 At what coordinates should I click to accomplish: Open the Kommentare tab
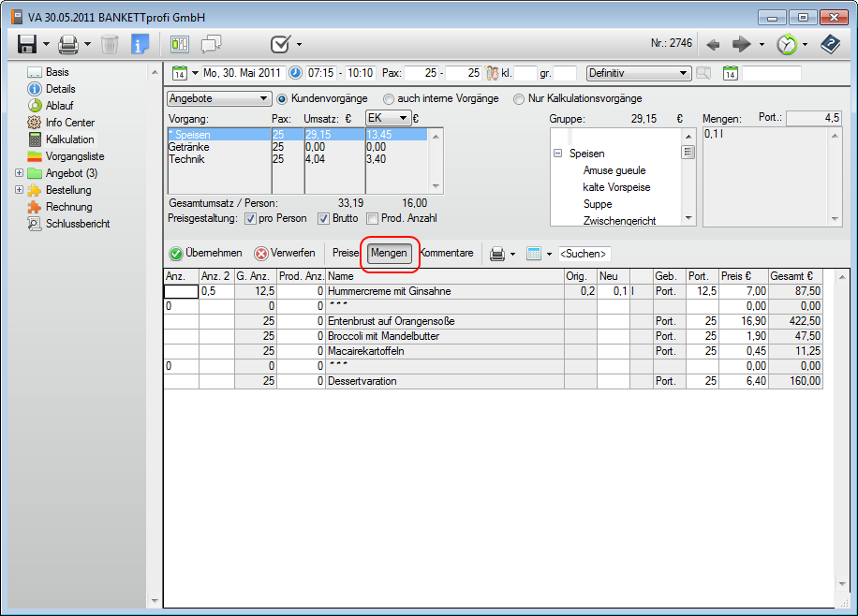447,253
